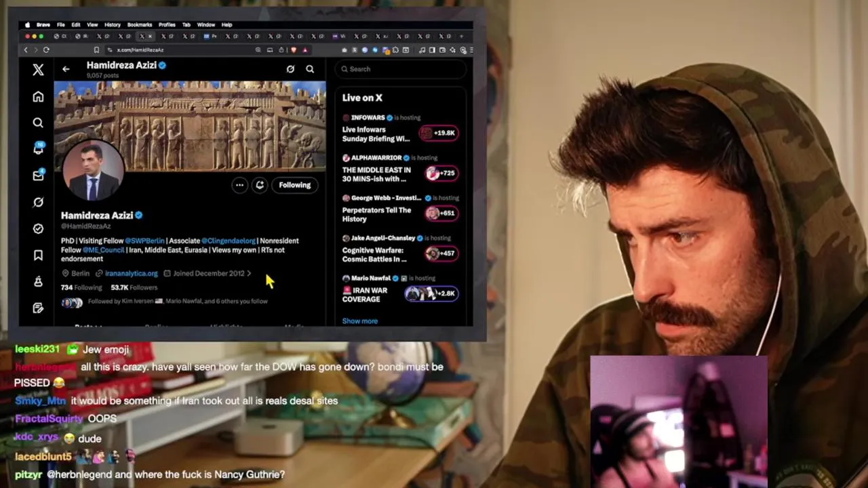The height and width of the screenshot is (488, 868).
Task: Click the Following button on the profile
Action: coord(295,185)
